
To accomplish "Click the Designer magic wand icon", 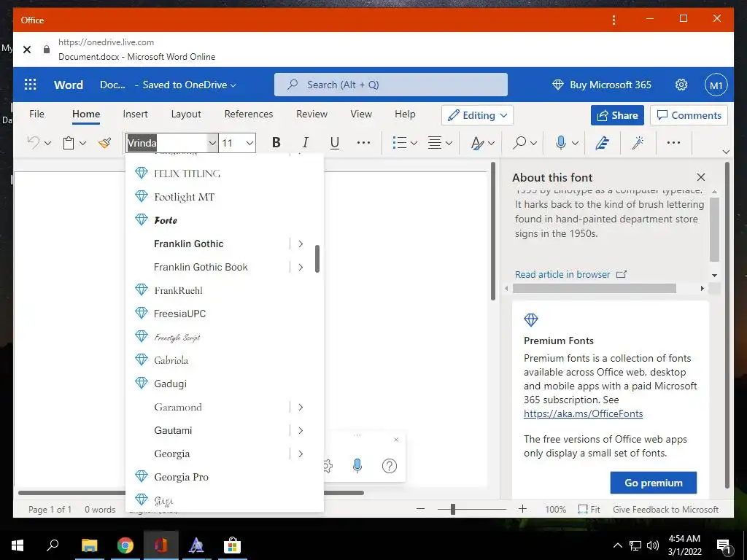I will pyautogui.click(x=638, y=142).
